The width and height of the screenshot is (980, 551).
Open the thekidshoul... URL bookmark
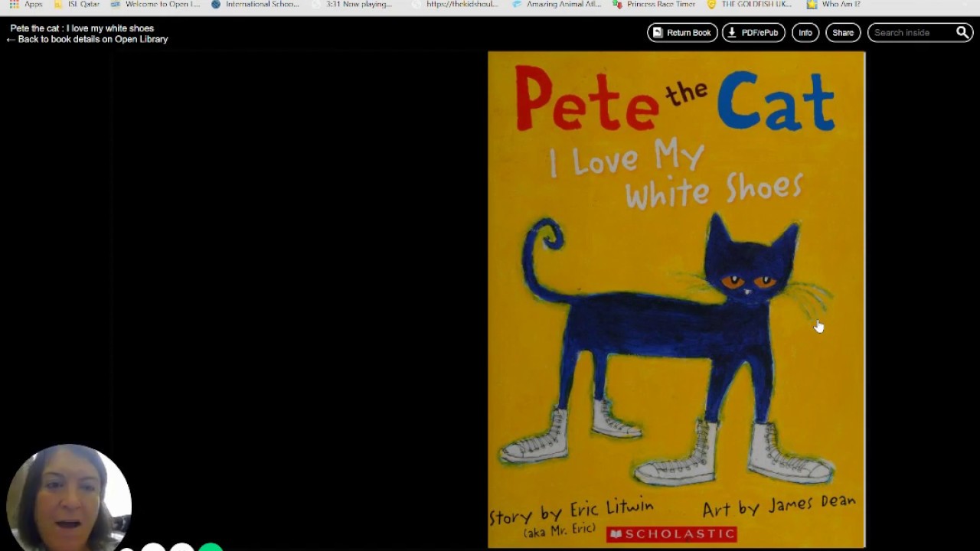455,4
